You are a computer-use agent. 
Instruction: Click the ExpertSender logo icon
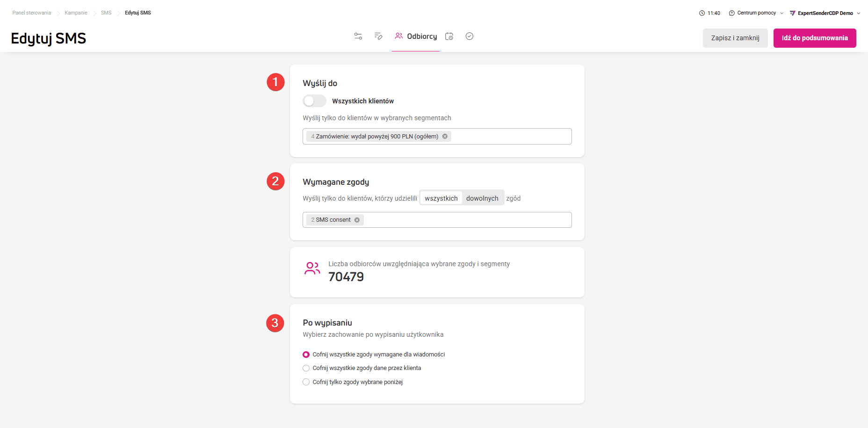point(792,13)
